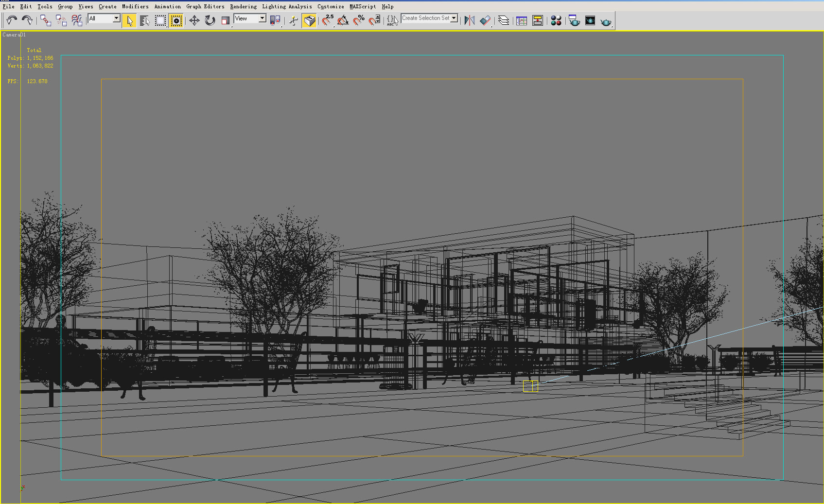
Task: Open the Material Editor
Action: pos(556,20)
